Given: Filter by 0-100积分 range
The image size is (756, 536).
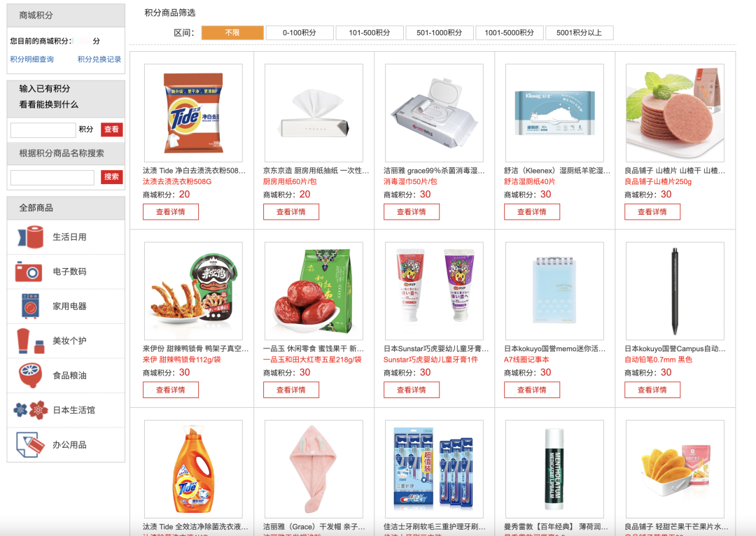Looking at the screenshot, I should [x=300, y=33].
